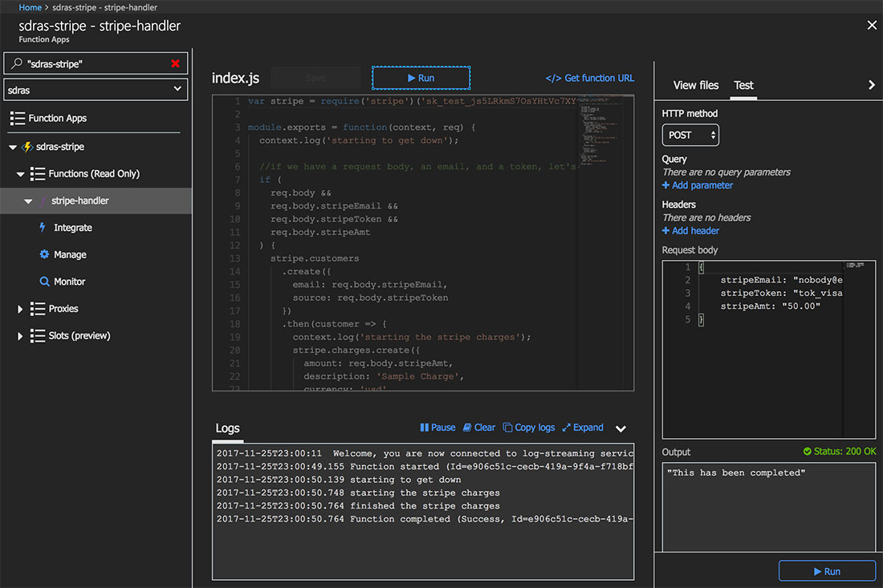Viewport: 883px width, 588px height.
Task: Clear search with red X icon
Action: [175, 63]
